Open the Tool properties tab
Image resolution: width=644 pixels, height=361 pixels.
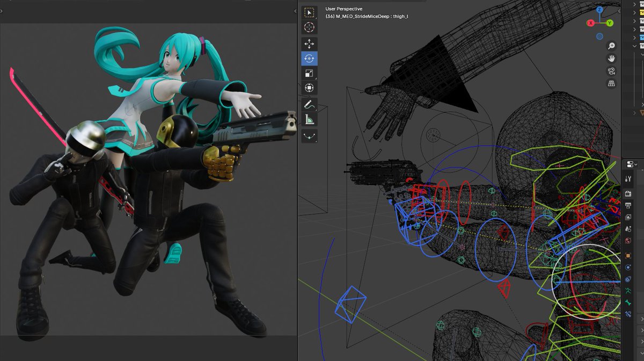[628, 178]
